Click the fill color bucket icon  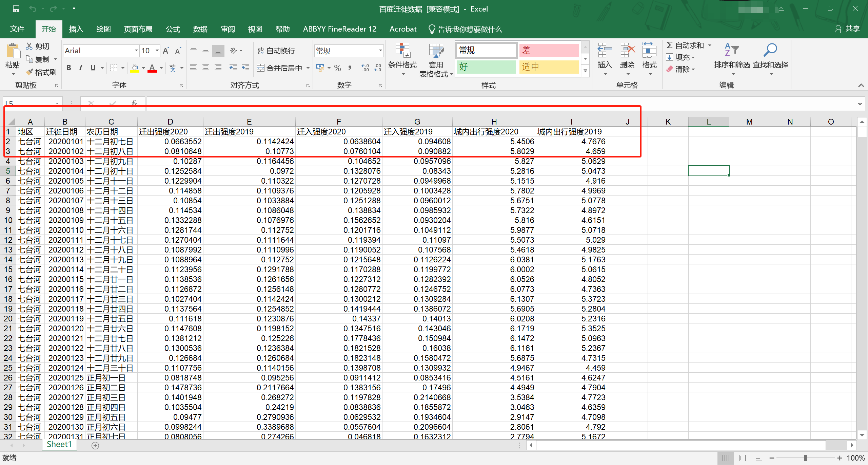point(135,68)
